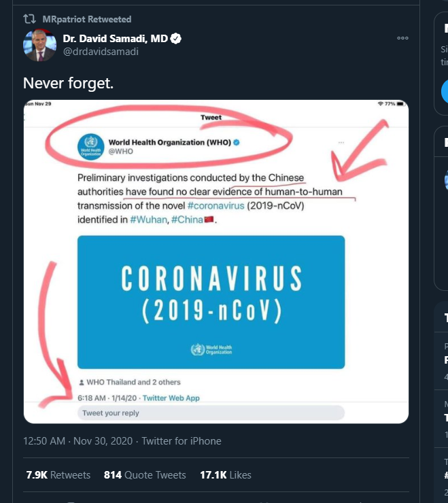
Task: Click the China flag emoji in the image
Action: [x=209, y=220]
